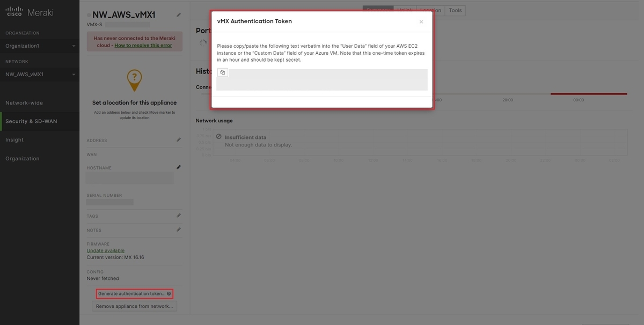Click the orange location question marker
This screenshot has height=325, width=644.
[133, 79]
